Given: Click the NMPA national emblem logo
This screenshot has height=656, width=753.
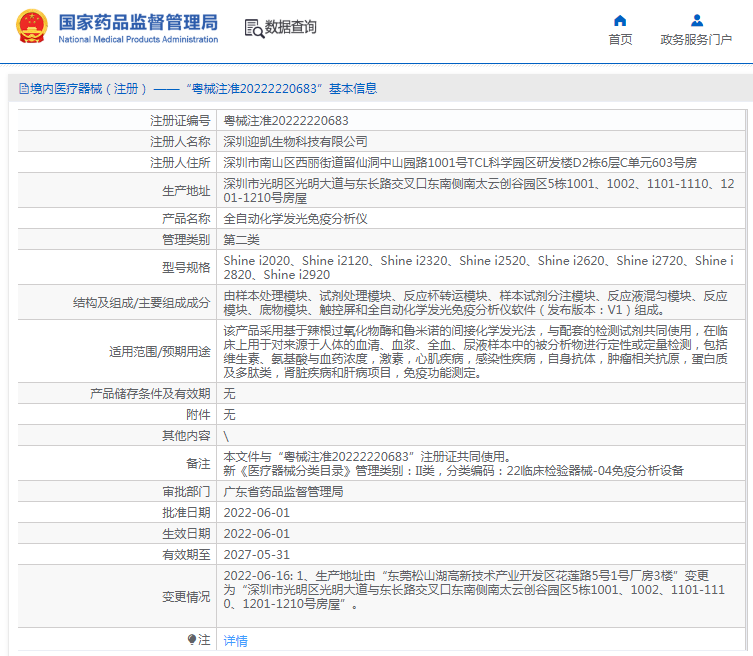Looking at the screenshot, I should 32,26.
